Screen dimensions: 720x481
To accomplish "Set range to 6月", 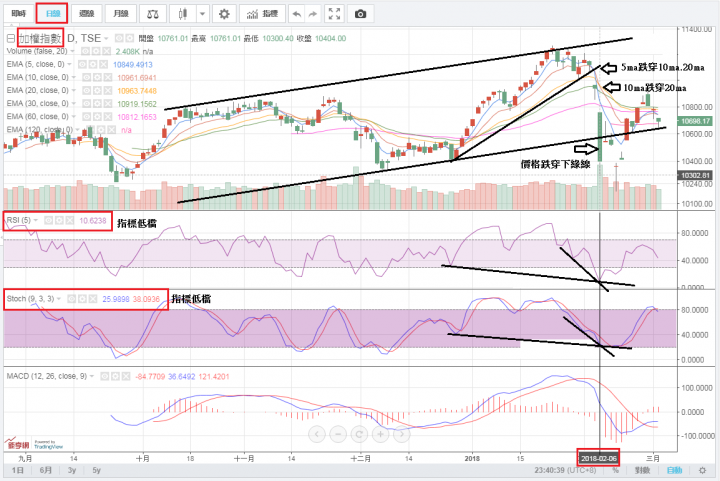I will pyautogui.click(x=46, y=470).
